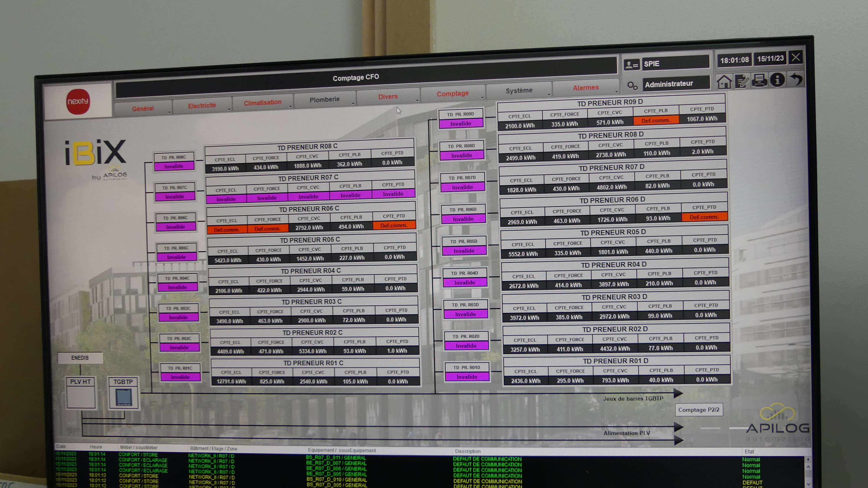Click the gears icon beside Administrateur
The image size is (868, 488).
coord(632,86)
